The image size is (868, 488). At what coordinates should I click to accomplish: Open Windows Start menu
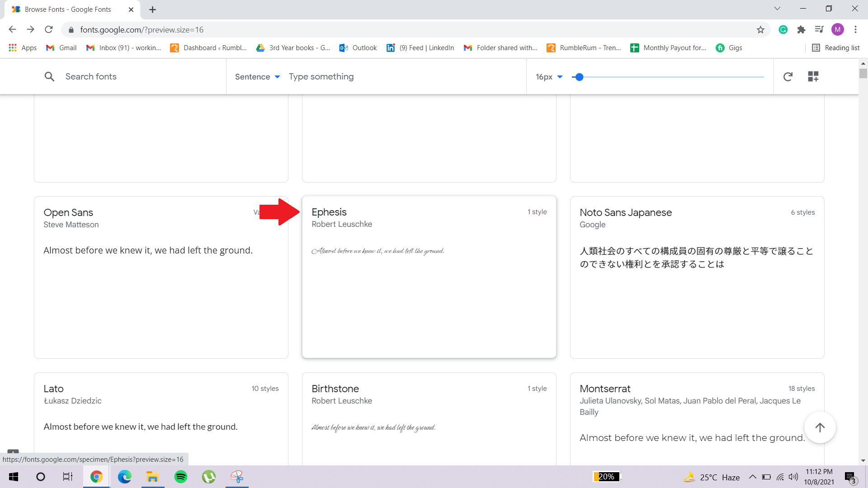(14, 477)
